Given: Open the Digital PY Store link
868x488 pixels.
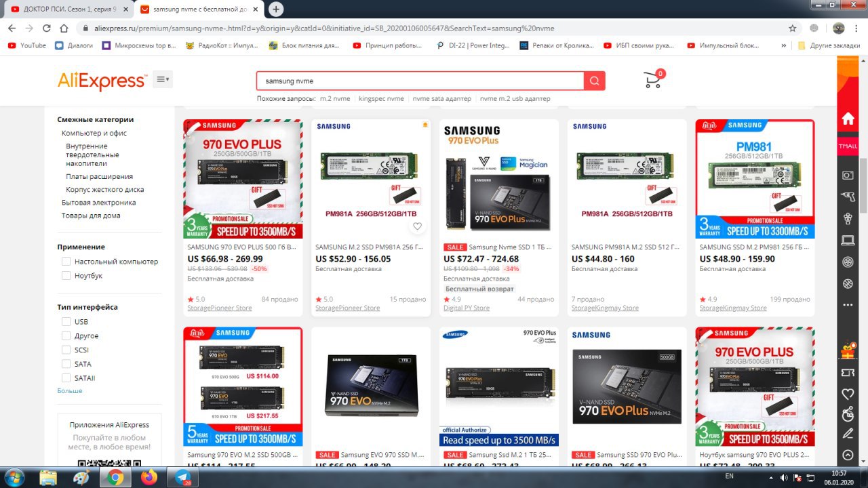Looking at the screenshot, I should pyautogui.click(x=467, y=308).
